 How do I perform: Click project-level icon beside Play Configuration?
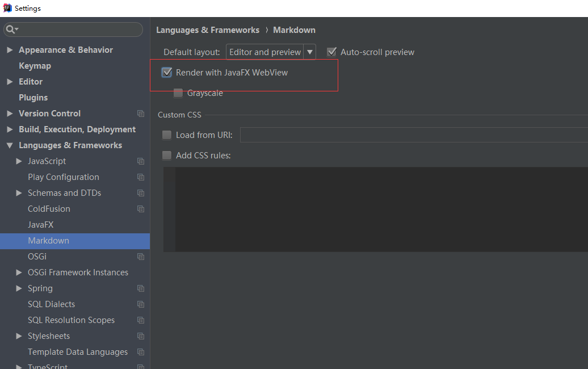point(141,177)
